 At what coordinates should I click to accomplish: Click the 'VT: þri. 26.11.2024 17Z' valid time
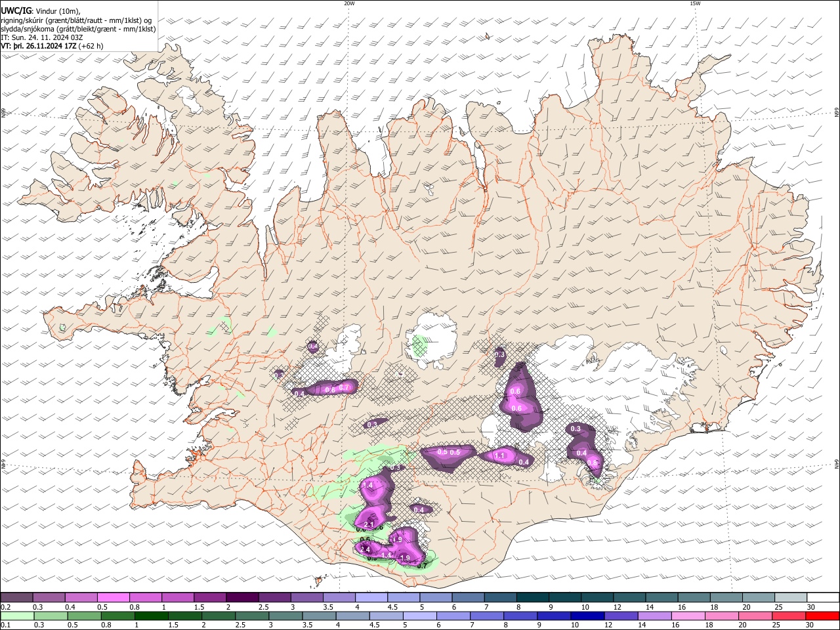(39, 46)
